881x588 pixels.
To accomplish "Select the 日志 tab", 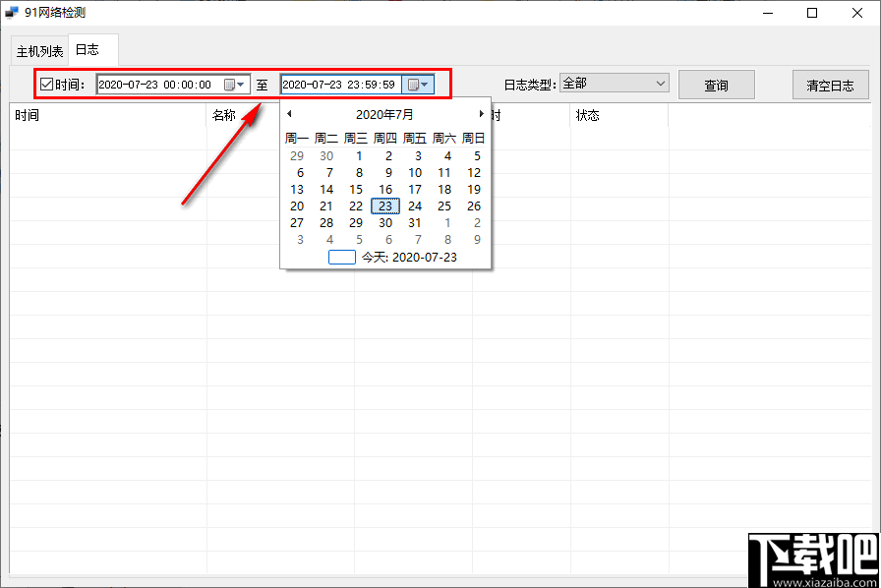I will tap(88, 49).
